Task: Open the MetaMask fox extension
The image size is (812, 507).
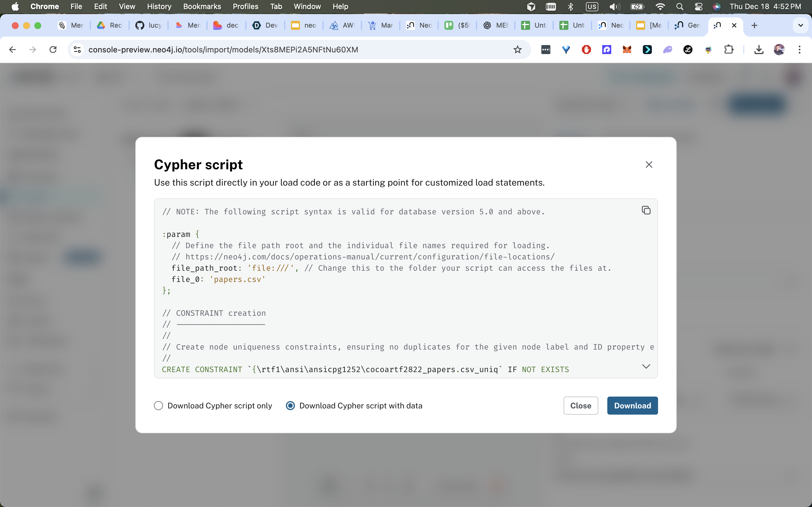Action: pos(627,50)
